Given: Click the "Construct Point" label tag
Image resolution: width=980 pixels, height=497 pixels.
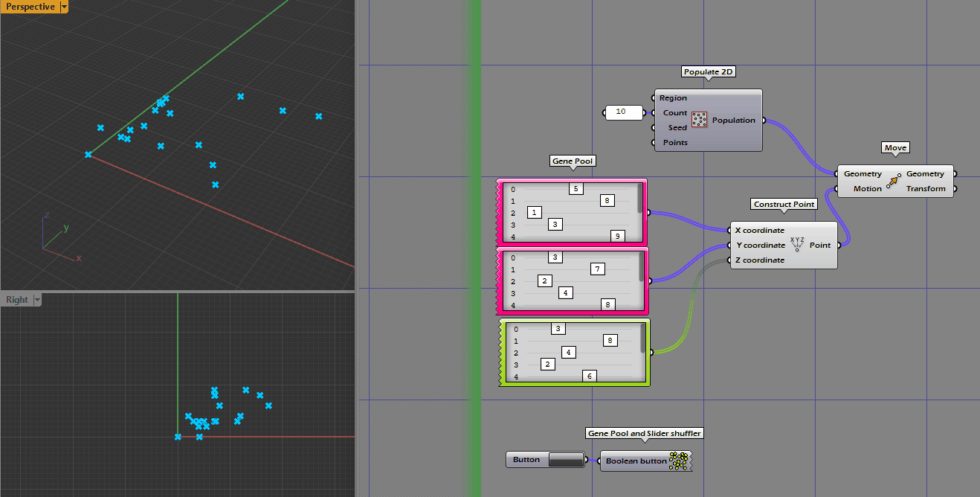Looking at the screenshot, I should 784,204.
